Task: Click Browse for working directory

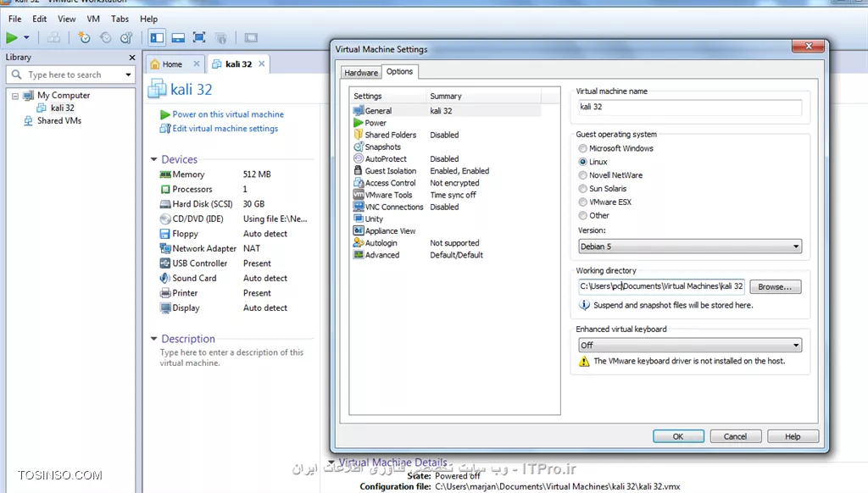Action: (x=775, y=286)
